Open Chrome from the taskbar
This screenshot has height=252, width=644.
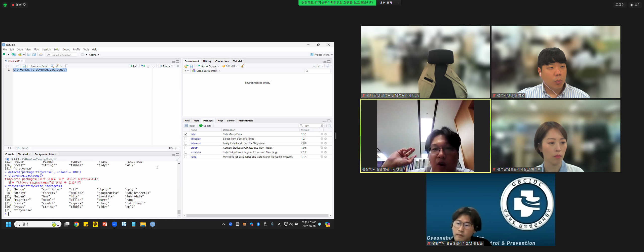tap(77, 224)
